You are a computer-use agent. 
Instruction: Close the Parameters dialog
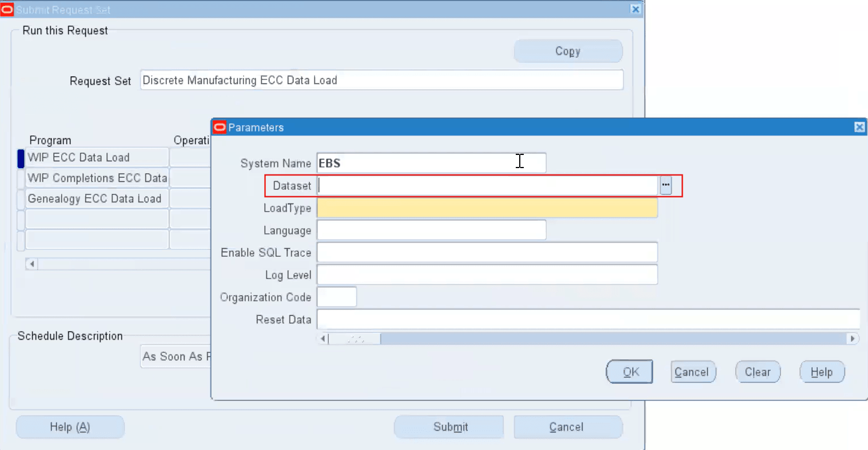(x=859, y=127)
